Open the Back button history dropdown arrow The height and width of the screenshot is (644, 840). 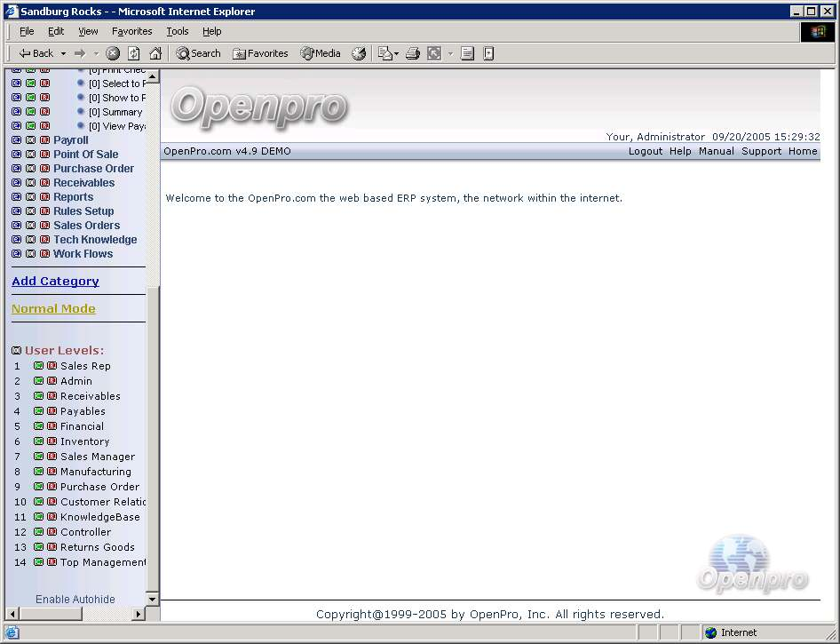pyautogui.click(x=63, y=53)
